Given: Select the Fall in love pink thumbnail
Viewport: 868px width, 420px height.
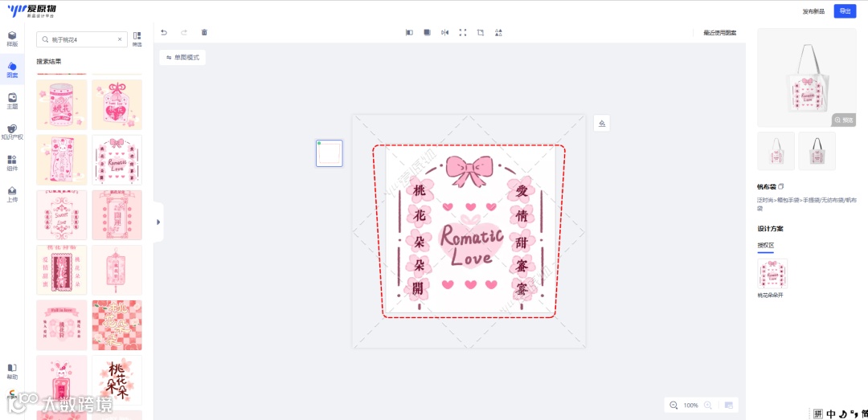Looking at the screenshot, I should tap(61, 325).
